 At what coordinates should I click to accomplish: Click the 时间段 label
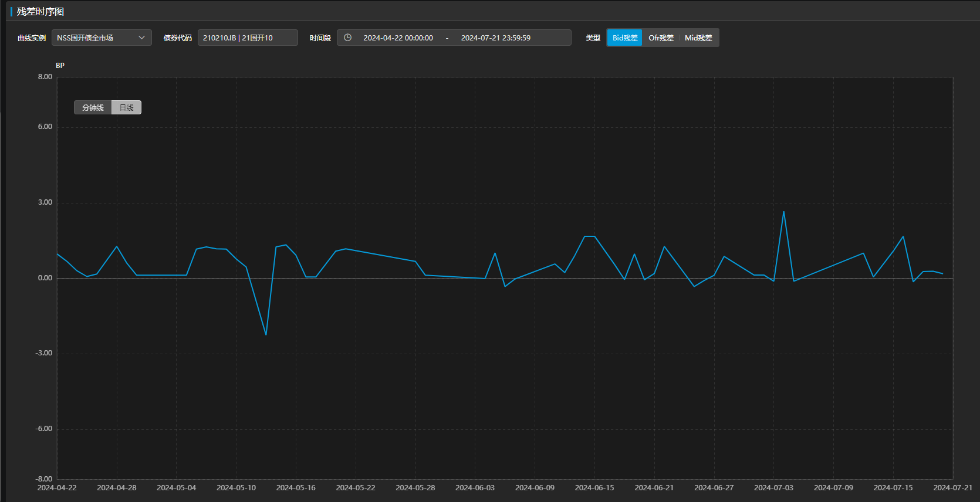320,38
